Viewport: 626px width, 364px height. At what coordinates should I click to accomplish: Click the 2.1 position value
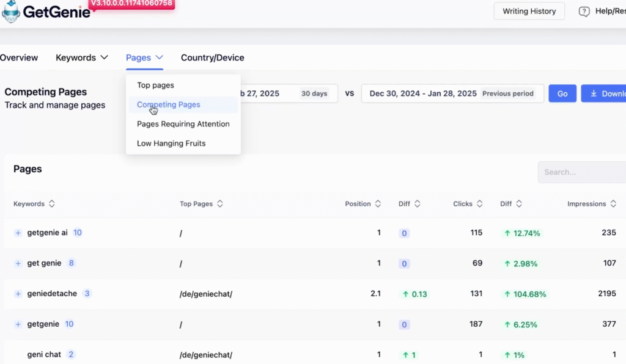(x=376, y=293)
